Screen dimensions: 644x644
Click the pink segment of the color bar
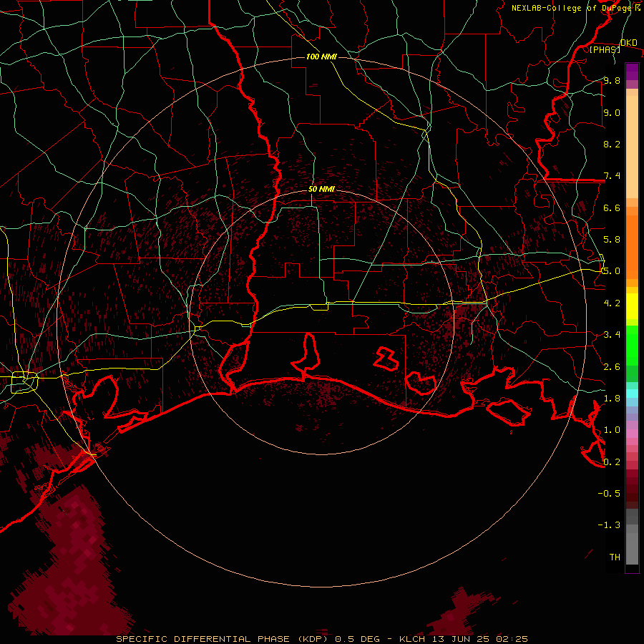pos(632,434)
